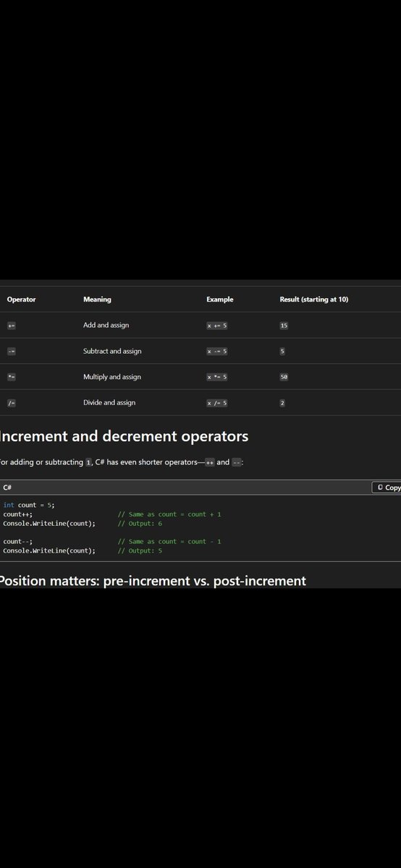
Task: Click the result value 50
Action: pyautogui.click(x=284, y=377)
